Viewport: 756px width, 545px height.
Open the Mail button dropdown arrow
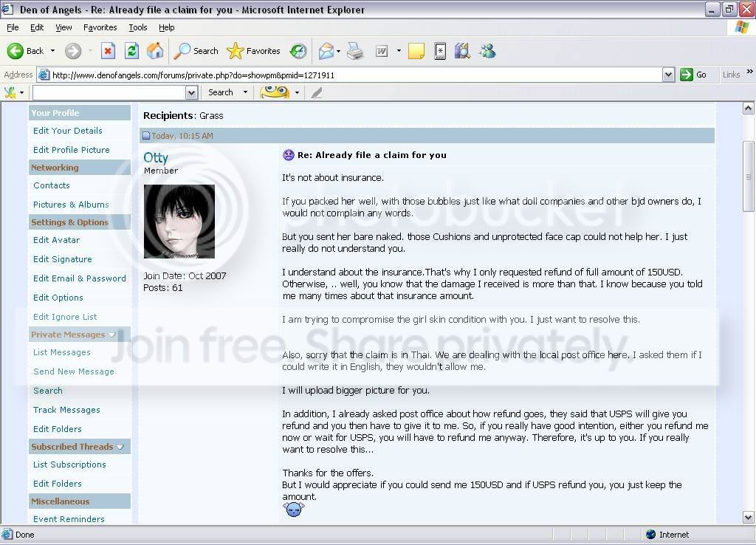(338, 51)
